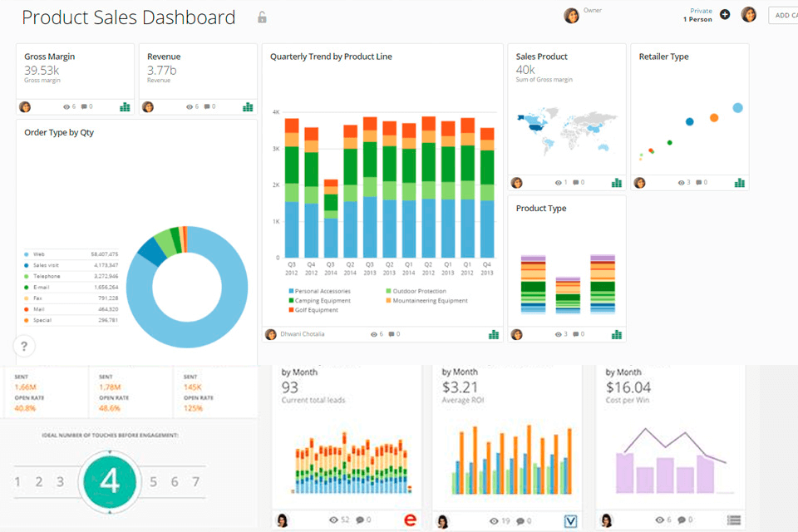Screen dimensions: 798x532
Task: Click the eye icon on Retailer Type card
Action: tap(682, 181)
